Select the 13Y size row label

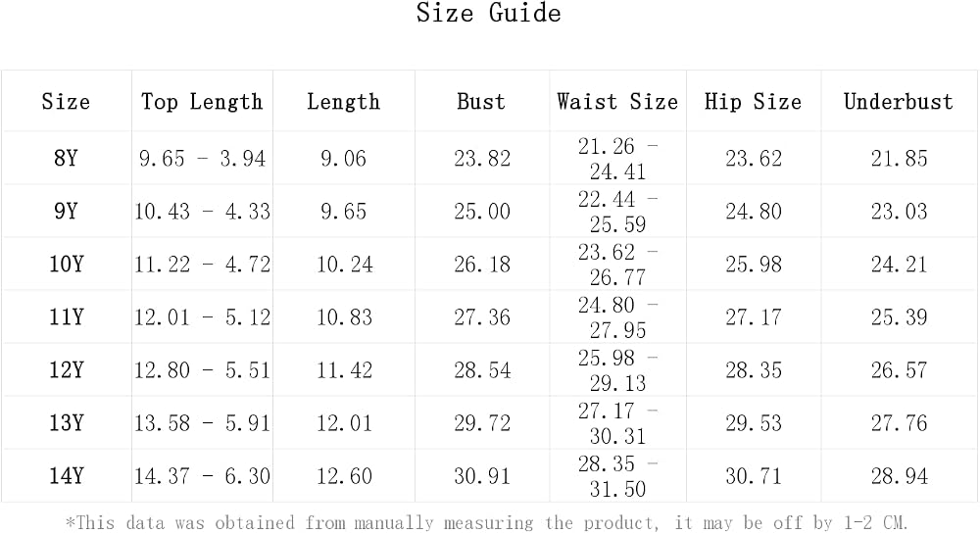click(67, 423)
